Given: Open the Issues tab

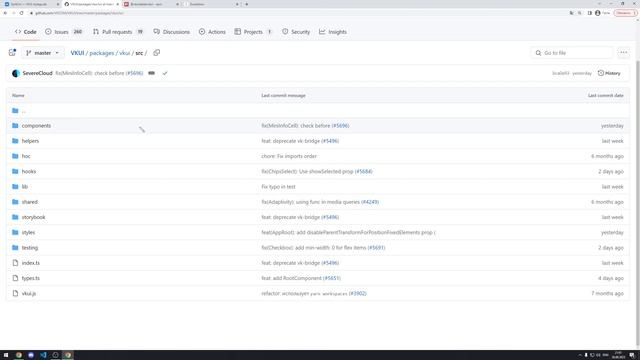Looking at the screenshot, I should (x=64, y=32).
